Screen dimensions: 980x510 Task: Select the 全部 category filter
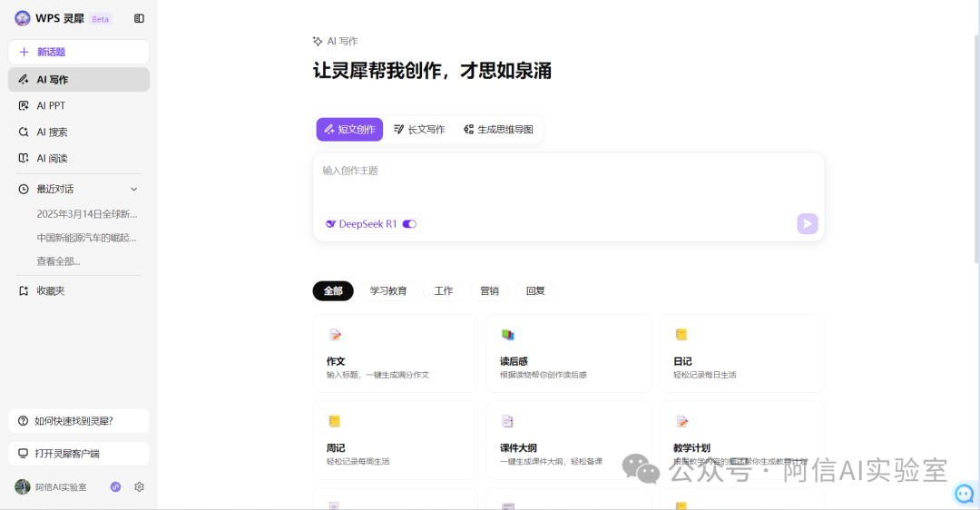pyautogui.click(x=333, y=290)
